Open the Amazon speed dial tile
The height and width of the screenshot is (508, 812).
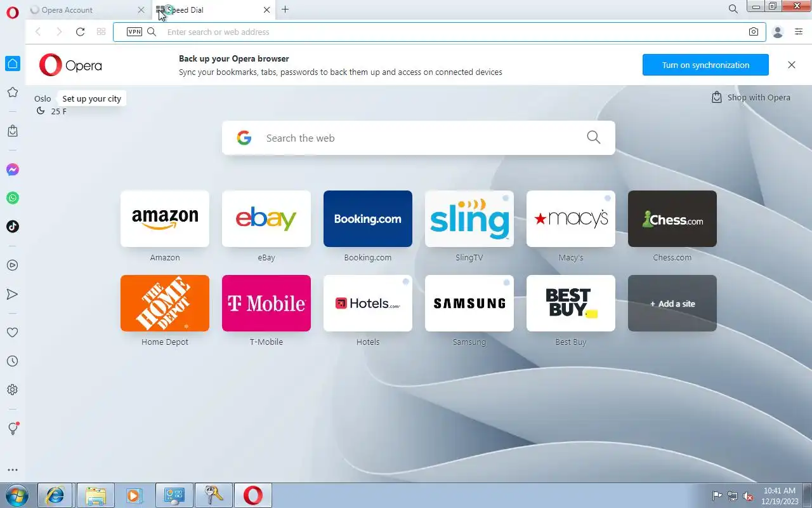pyautogui.click(x=165, y=218)
